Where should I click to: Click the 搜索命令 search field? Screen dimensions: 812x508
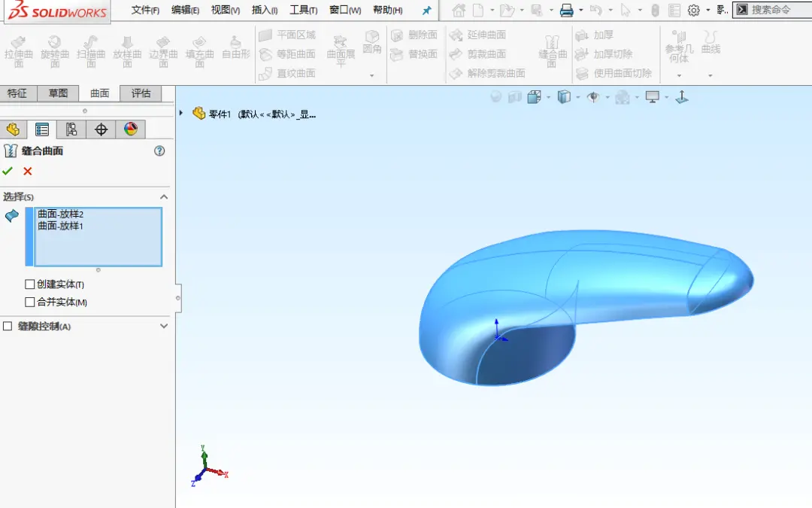click(772, 10)
